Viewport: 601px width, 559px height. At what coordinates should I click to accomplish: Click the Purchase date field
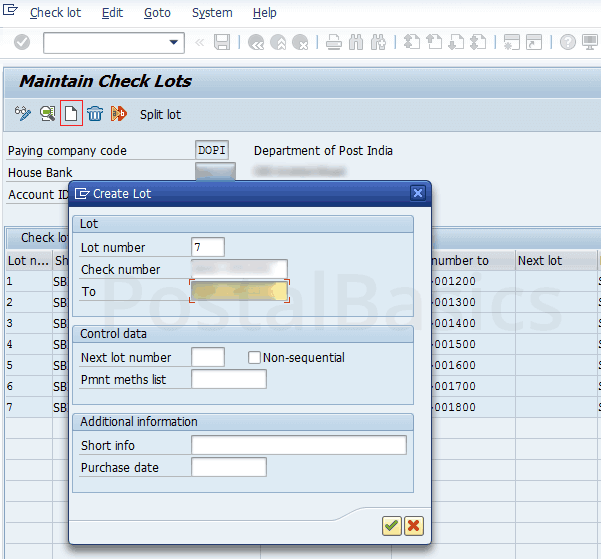tap(229, 467)
